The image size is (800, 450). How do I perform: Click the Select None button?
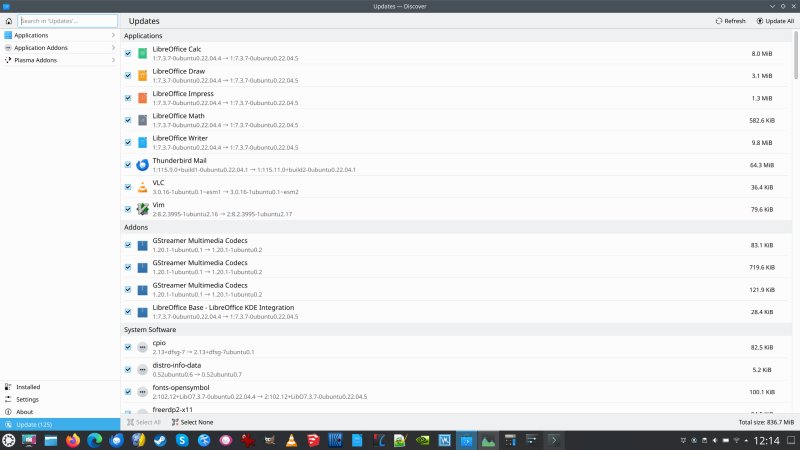(192, 422)
